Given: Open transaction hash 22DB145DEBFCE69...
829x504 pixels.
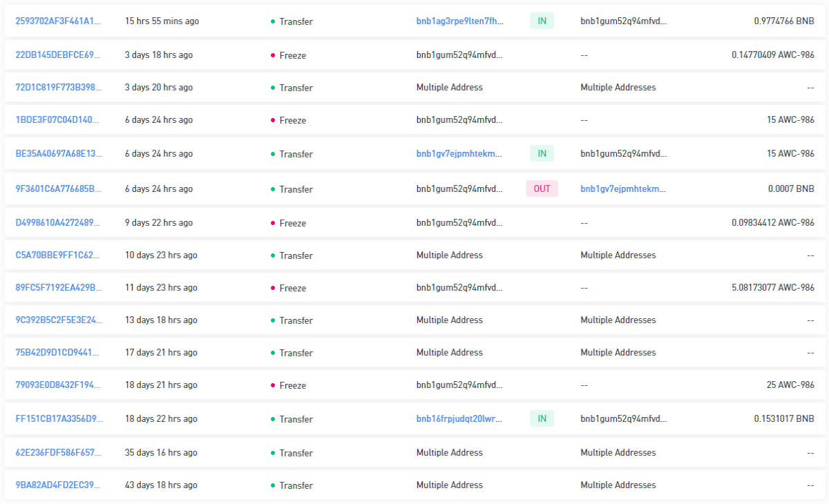Looking at the screenshot, I should 59,55.
